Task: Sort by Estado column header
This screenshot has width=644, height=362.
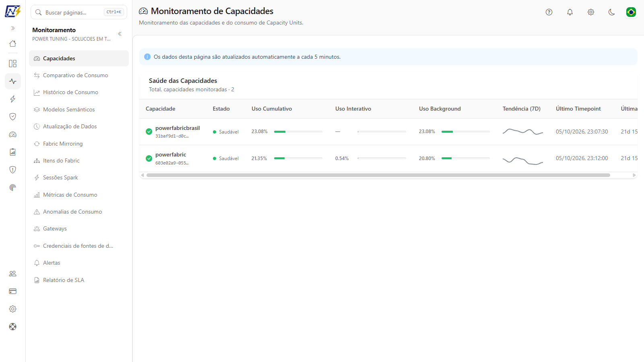Action: (x=221, y=109)
